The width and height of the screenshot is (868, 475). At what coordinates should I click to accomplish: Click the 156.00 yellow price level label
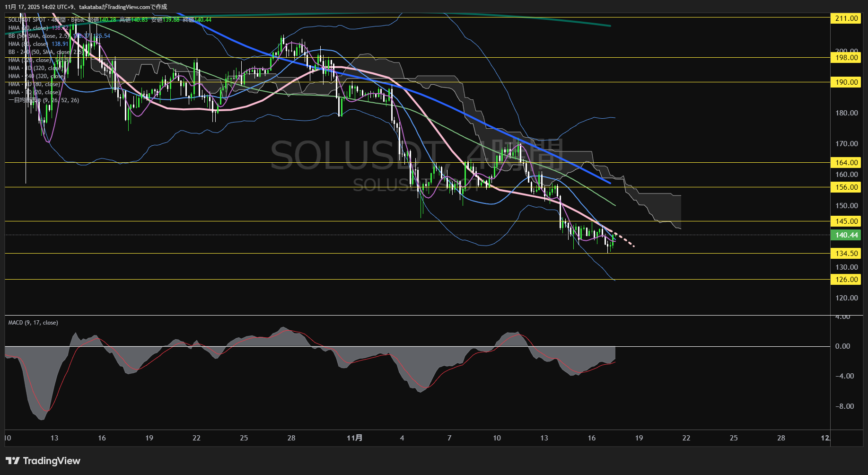coord(846,187)
